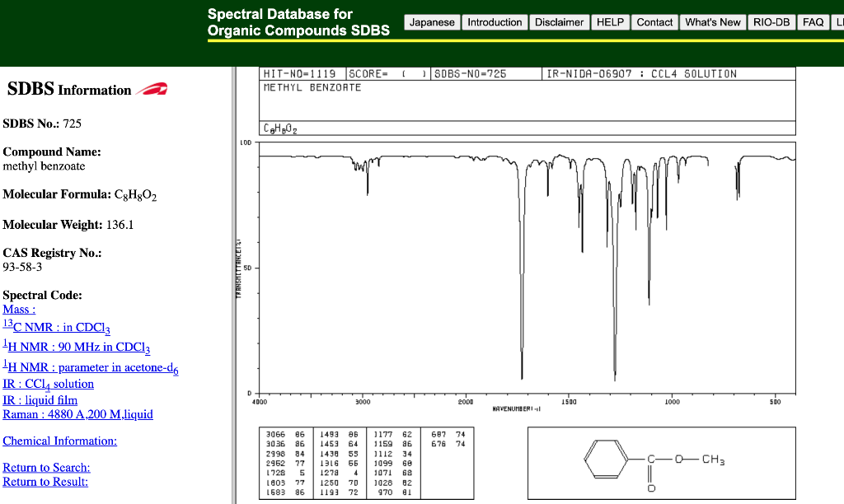The height and width of the screenshot is (504, 844).
Task: Click Return to Search
Action: click(47, 467)
